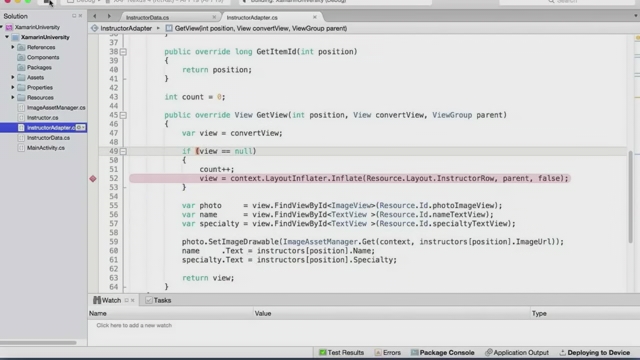Image resolution: width=640 pixels, height=360 pixels.
Task: Expand the Resources folder
Action: 13,98
